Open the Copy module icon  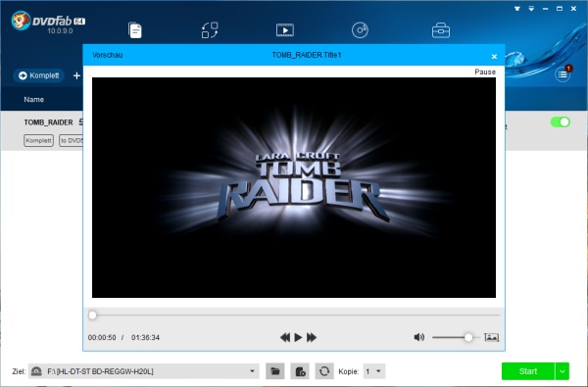click(x=135, y=30)
